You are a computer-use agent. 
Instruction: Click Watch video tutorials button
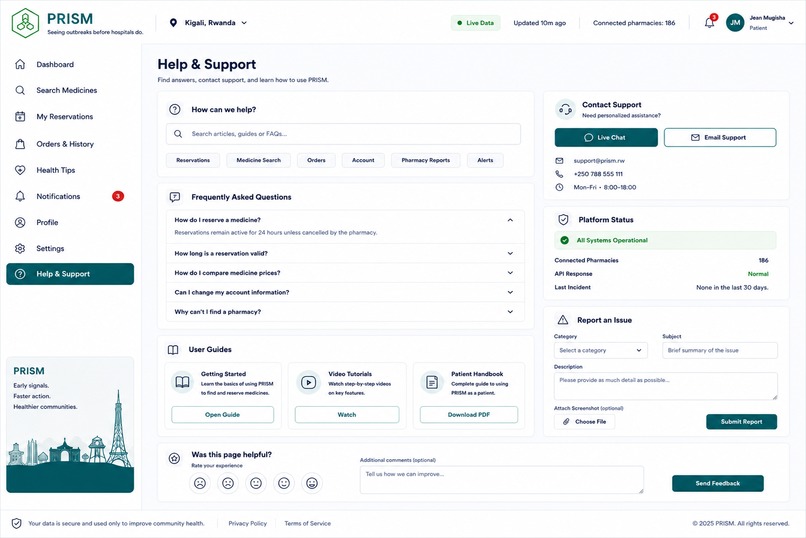[x=347, y=415]
